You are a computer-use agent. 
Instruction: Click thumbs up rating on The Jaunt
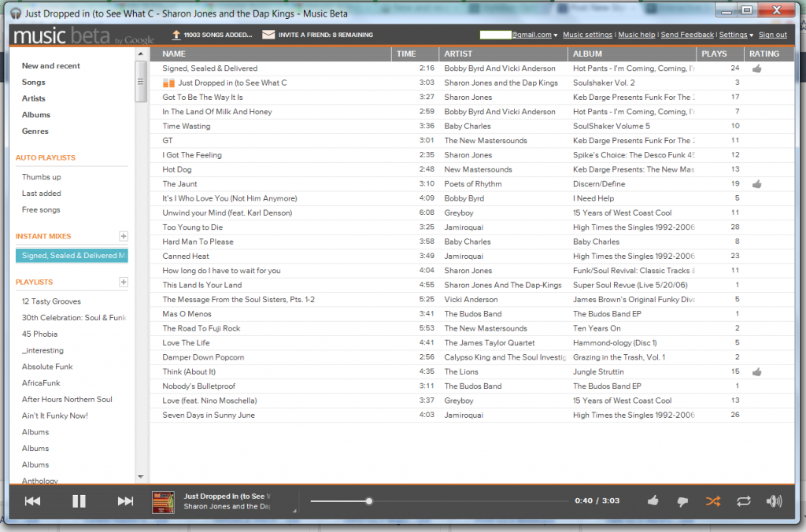756,184
